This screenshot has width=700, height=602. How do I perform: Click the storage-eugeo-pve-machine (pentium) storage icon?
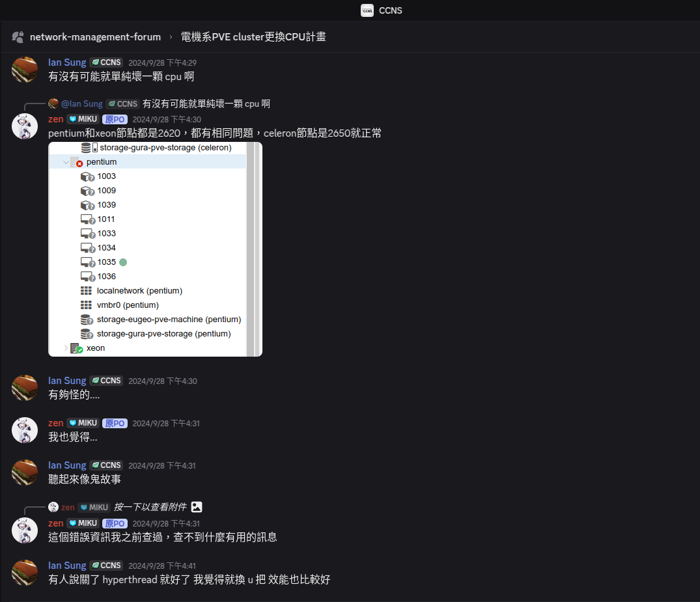(x=87, y=320)
